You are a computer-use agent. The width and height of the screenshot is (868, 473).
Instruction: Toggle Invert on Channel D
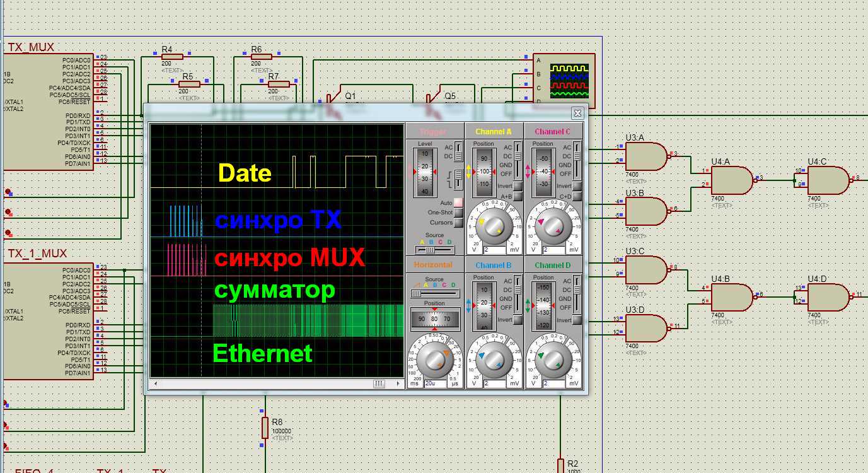click(x=577, y=320)
